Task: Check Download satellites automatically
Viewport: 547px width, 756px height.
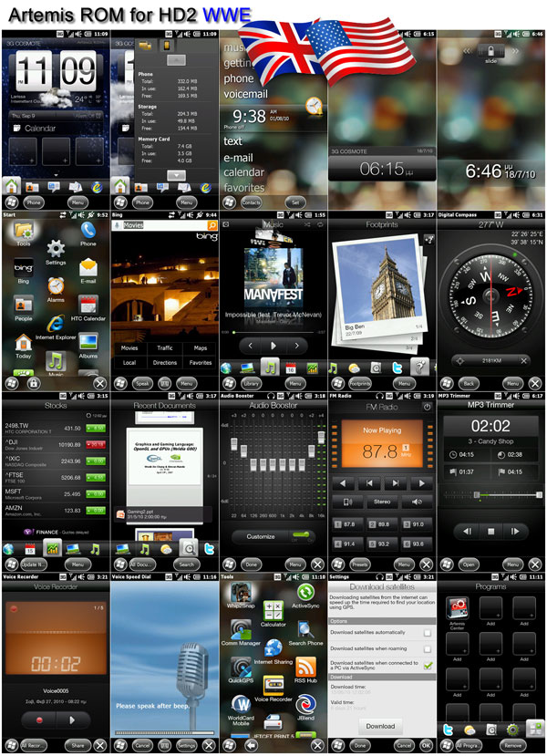Action: coord(427,633)
